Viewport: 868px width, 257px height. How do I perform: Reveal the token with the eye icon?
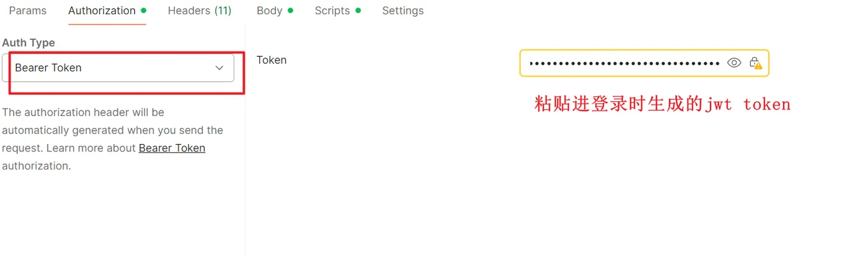(x=734, y=63)
